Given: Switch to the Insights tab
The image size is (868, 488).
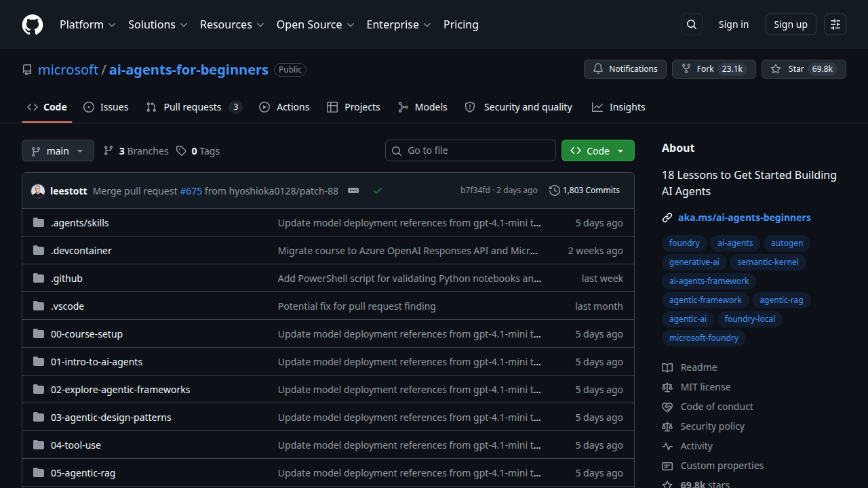Looking at the screenshot, I should (618, 107).
